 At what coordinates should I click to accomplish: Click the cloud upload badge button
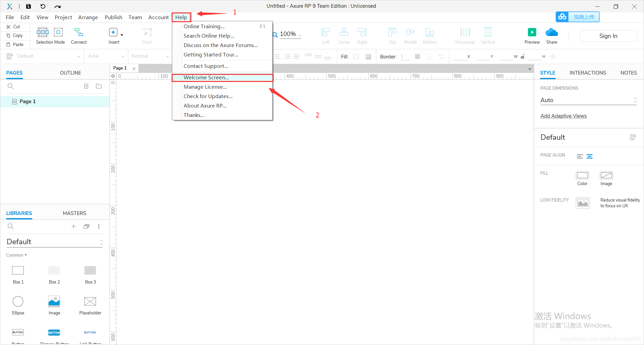click(x=578, y=17)
